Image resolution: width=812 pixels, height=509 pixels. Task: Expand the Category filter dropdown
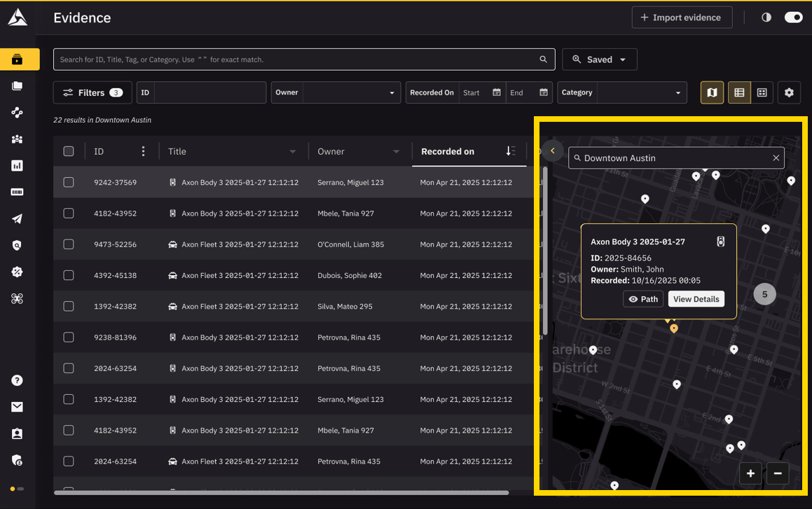click(x=677, y=92)
